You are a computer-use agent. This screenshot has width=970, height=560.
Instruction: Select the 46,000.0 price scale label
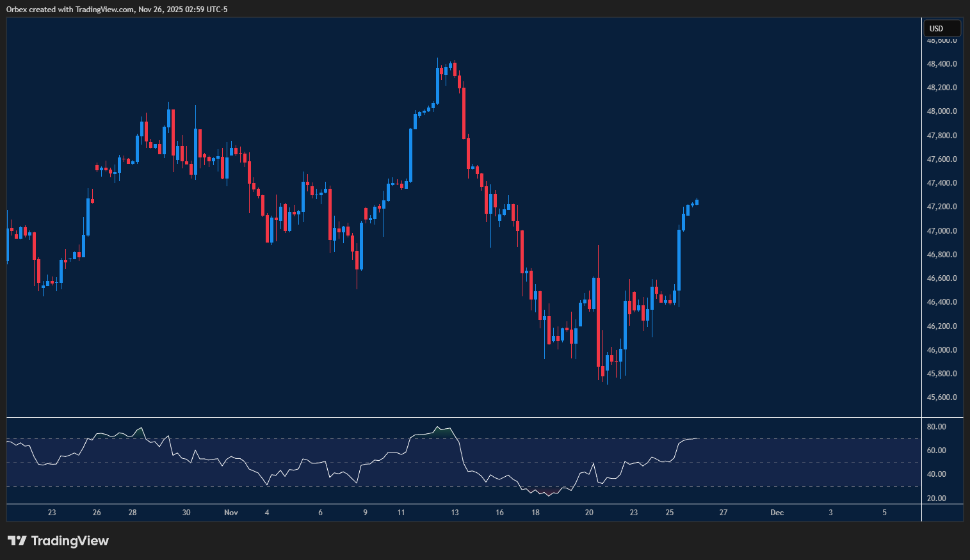click(942, 350)
